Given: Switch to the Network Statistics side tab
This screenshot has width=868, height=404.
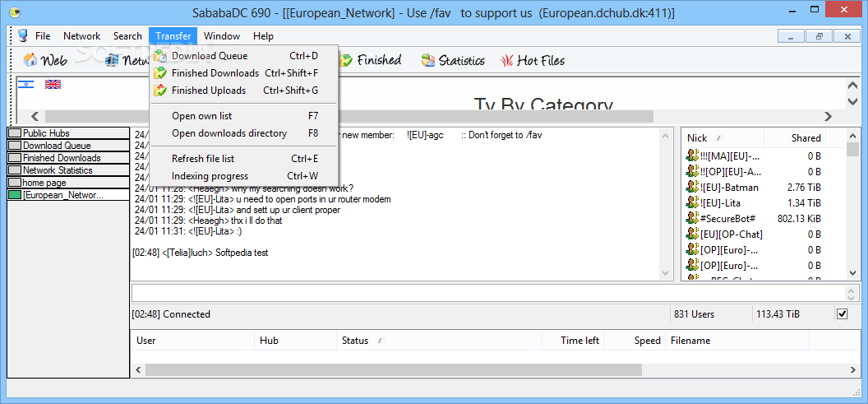Looking at the screenshot, I should point(68,170).
